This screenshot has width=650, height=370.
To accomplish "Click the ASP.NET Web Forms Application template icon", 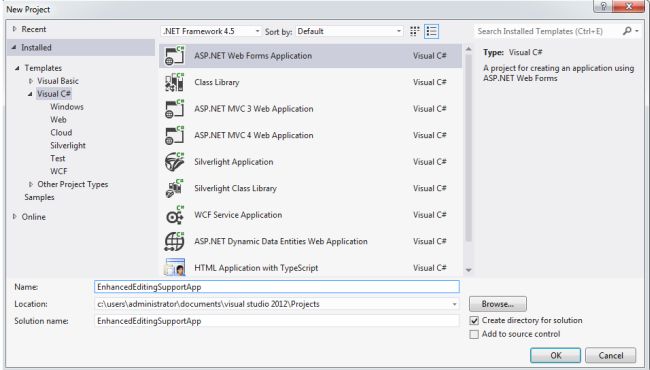I will point(174,56).
